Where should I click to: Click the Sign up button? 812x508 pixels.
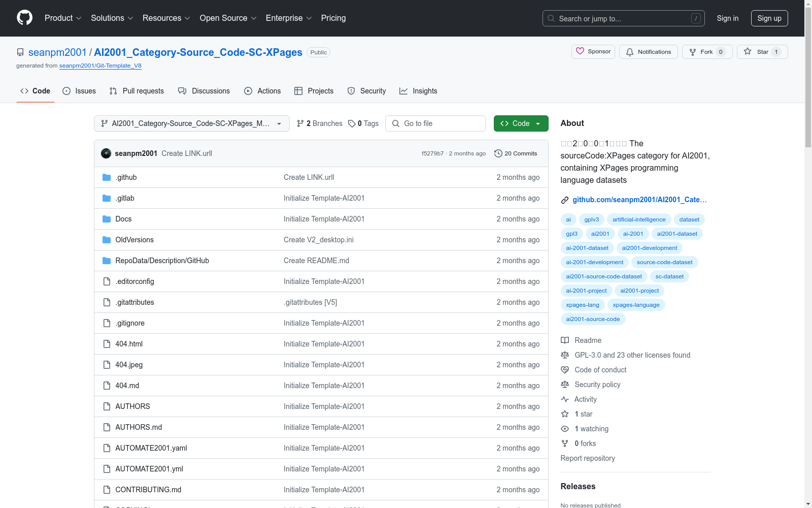coord(769,18)
